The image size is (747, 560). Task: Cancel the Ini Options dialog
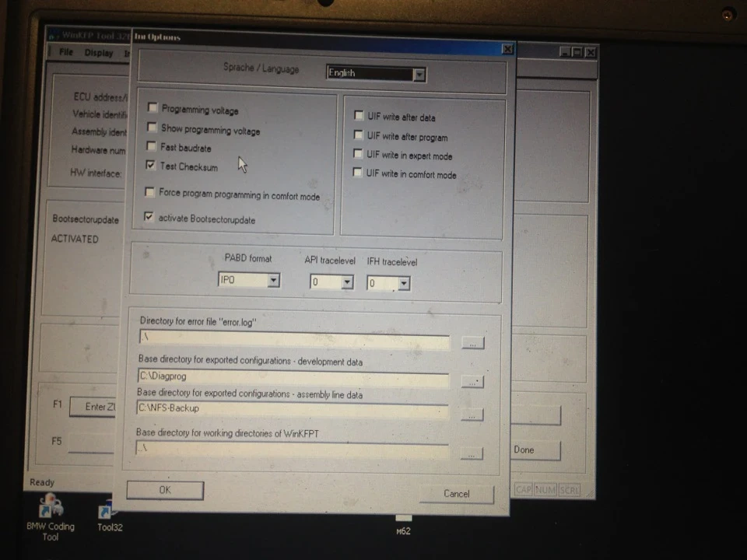pos(457,494)
